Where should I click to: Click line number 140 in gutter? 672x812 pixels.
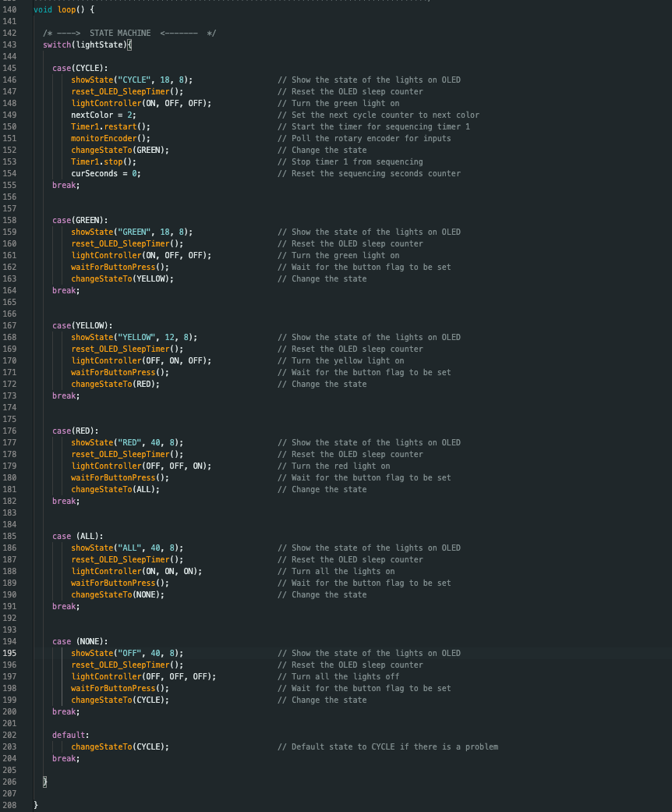[x=9, y=10]
